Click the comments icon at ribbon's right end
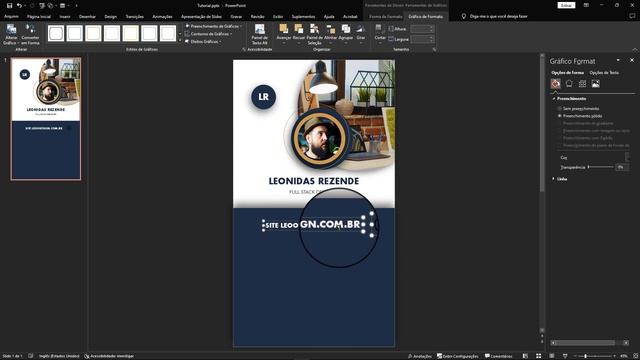 (632, 16)
